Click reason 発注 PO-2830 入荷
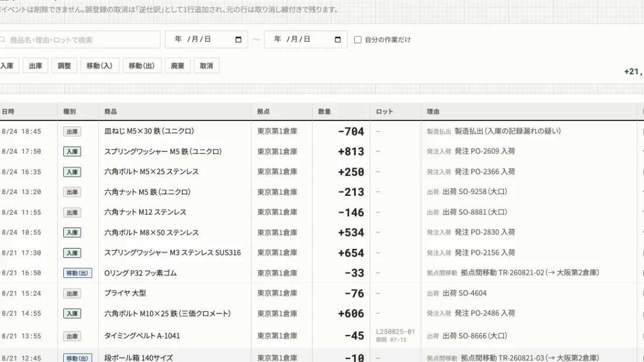Image resolution: width=644 pixels, height=362 pixels. 485,232
